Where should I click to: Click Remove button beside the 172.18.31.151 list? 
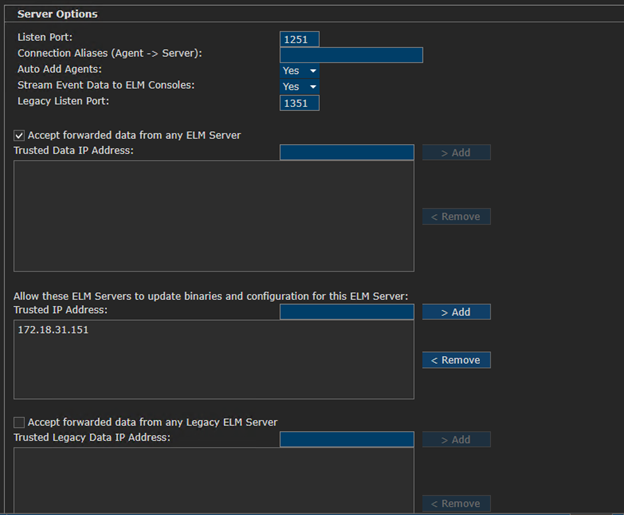pyautogui.click(x=456, y=360)
